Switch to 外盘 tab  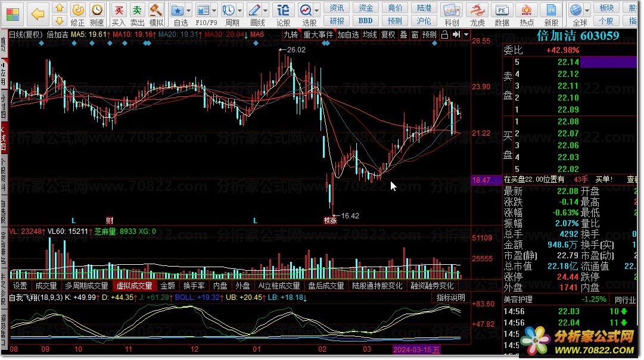point(242,286)
